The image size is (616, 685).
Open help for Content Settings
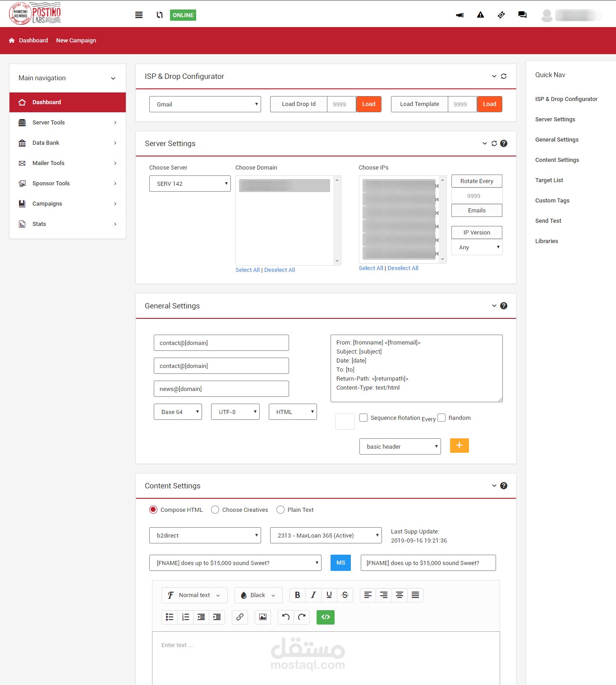tap(504, 486)
